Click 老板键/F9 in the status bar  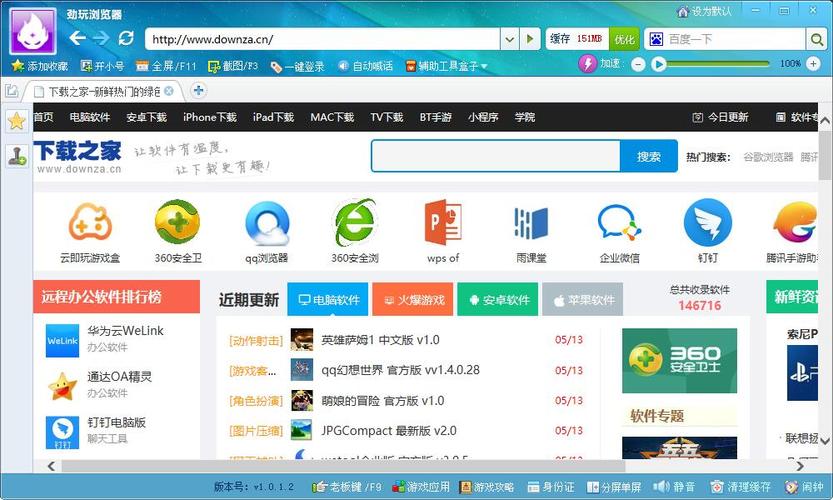coord(346,487)
